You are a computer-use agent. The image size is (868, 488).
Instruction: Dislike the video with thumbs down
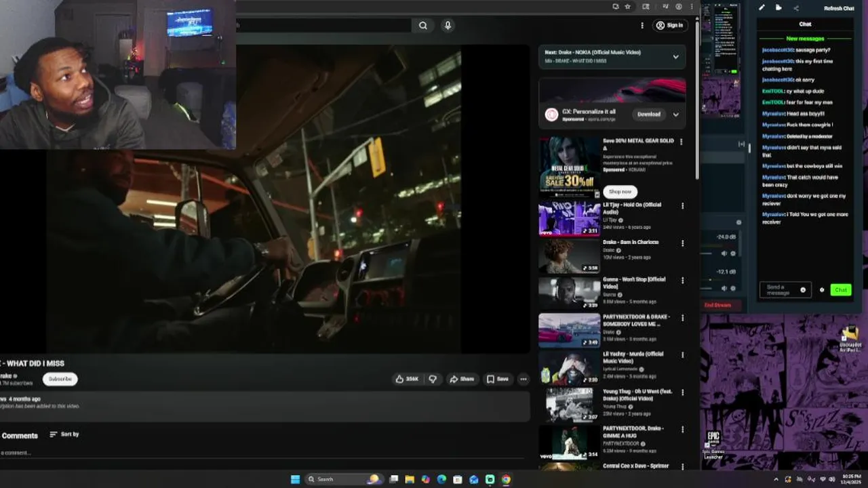tap(433, 379)
